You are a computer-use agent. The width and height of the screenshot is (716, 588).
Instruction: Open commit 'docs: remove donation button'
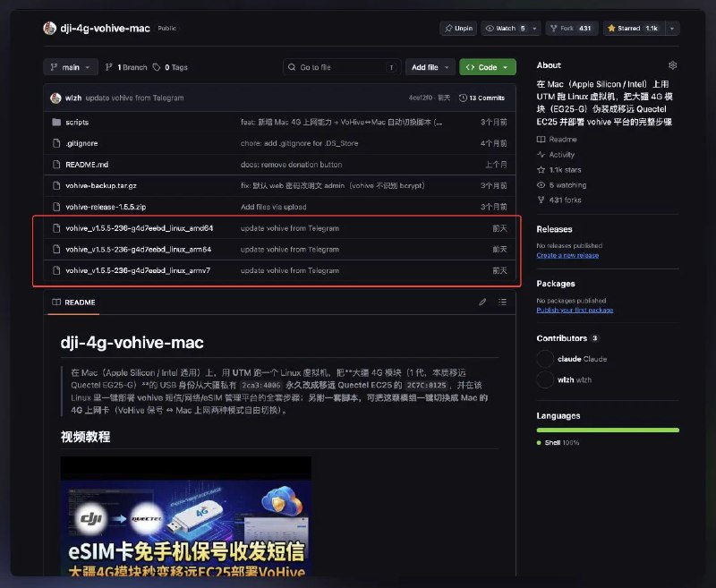(x=292, y=165)
